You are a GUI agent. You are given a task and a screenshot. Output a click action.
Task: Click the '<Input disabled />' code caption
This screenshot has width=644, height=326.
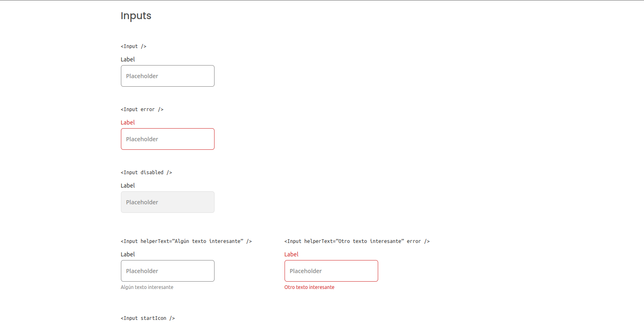click(x=146, y=173)
